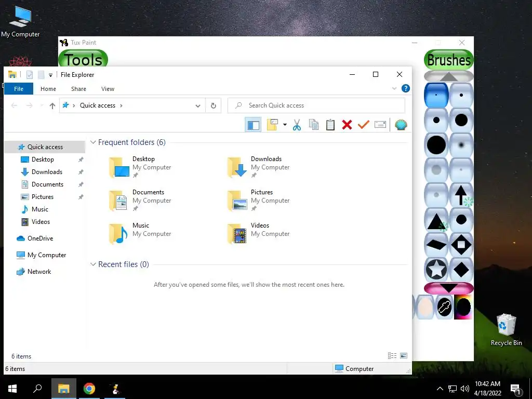Select the smallest dot brush in Tux Paint
532x399 pixels.
pos(436,95)
